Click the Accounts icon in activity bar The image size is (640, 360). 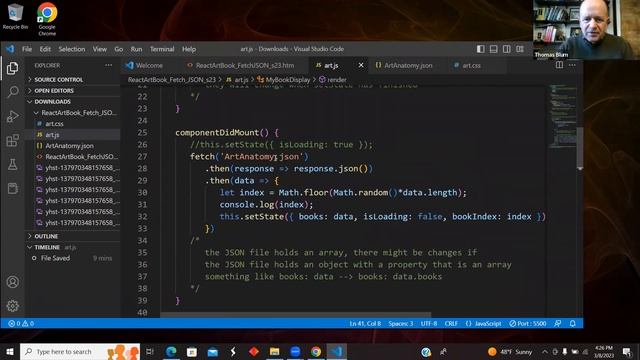point(13,282)
